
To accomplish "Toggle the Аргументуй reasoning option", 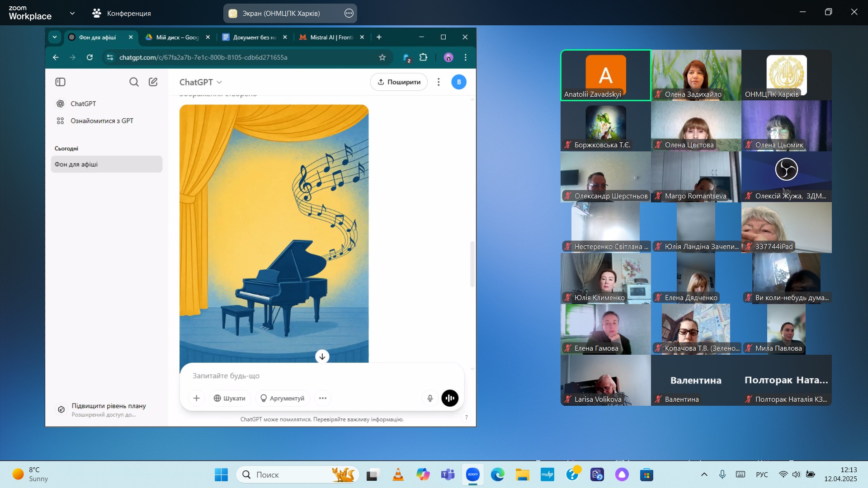I will (x=283, y=398).
